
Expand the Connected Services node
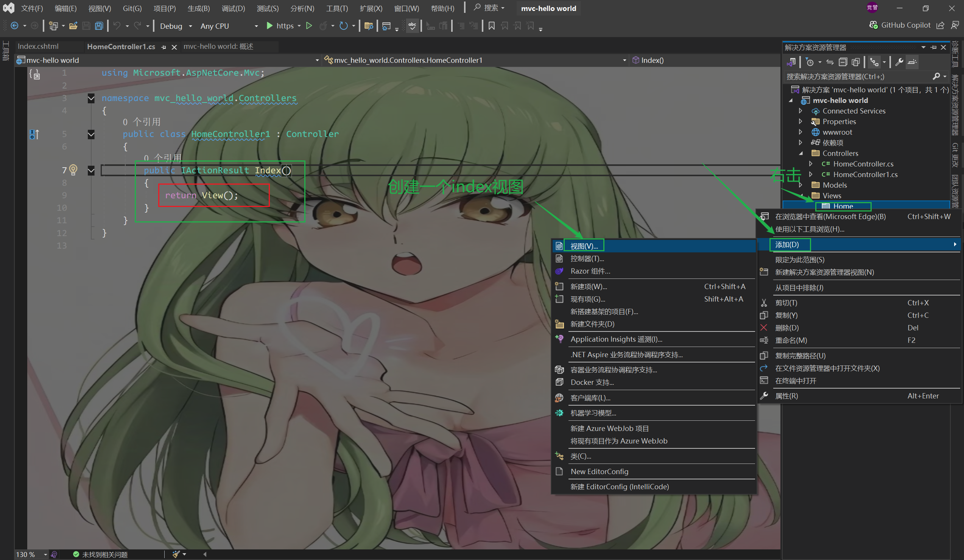(800, 111)
